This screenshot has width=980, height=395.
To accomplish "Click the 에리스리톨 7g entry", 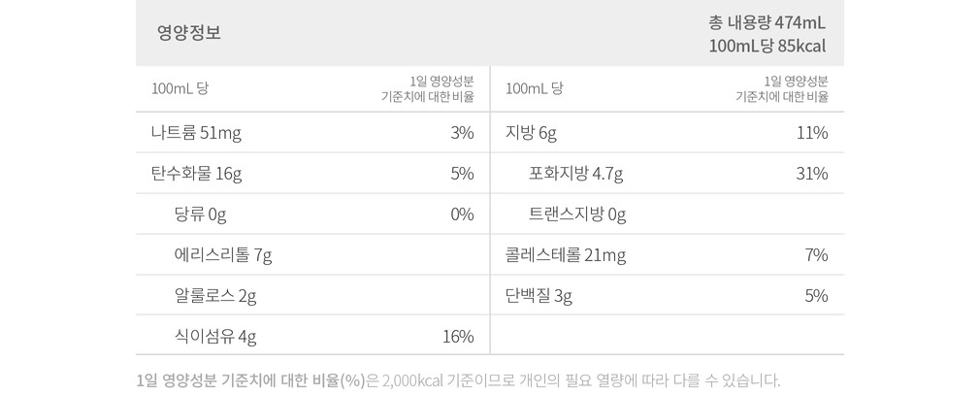I will pos(222,255).
